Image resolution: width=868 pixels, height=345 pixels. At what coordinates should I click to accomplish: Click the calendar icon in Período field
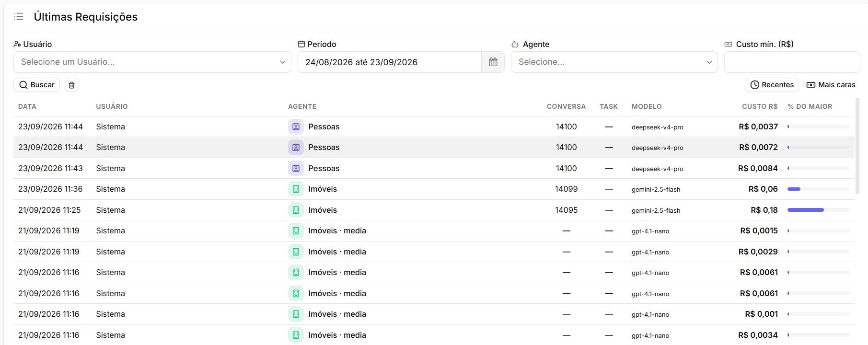click(493, 62)
